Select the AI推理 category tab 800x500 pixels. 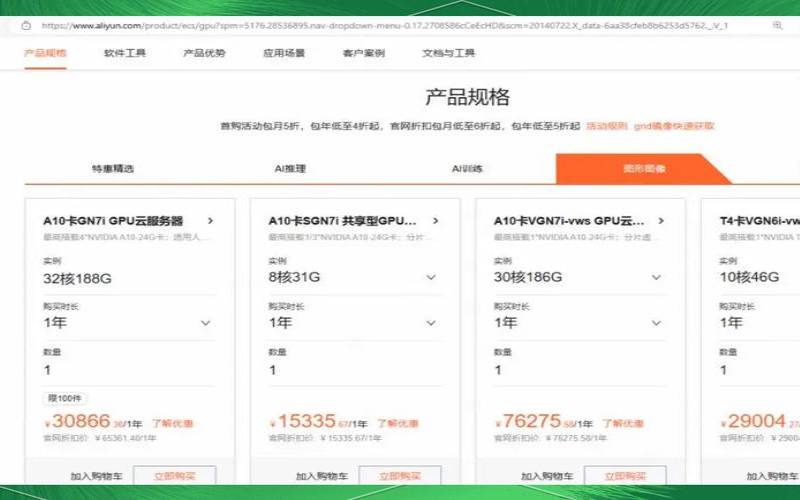point(290,169)
